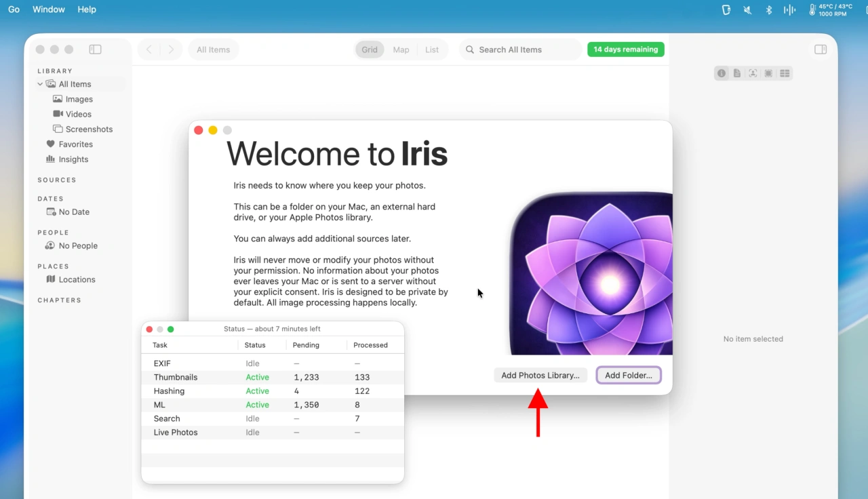Open the dashed-square region inspector icon
868x499 pixels.
pos(768,73)
